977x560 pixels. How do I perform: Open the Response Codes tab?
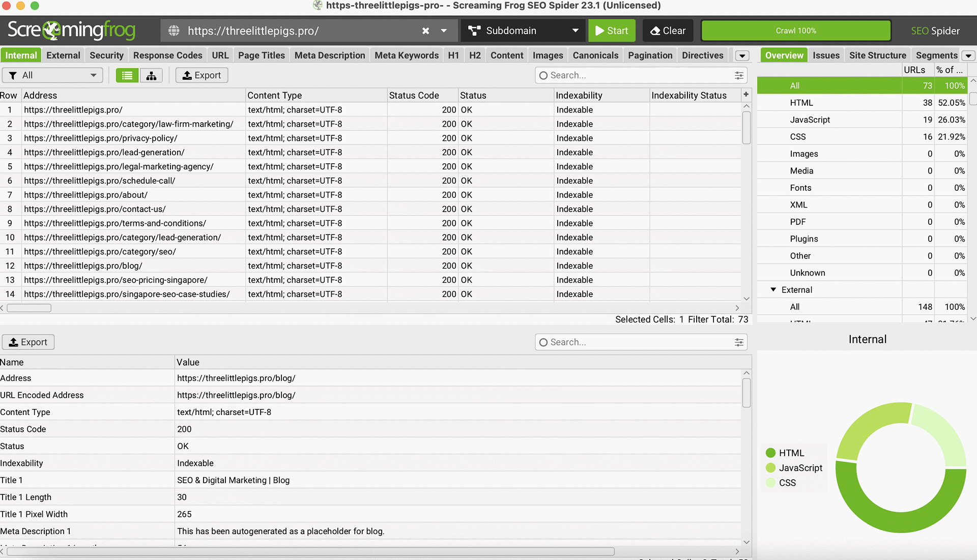tap(167, 55)
